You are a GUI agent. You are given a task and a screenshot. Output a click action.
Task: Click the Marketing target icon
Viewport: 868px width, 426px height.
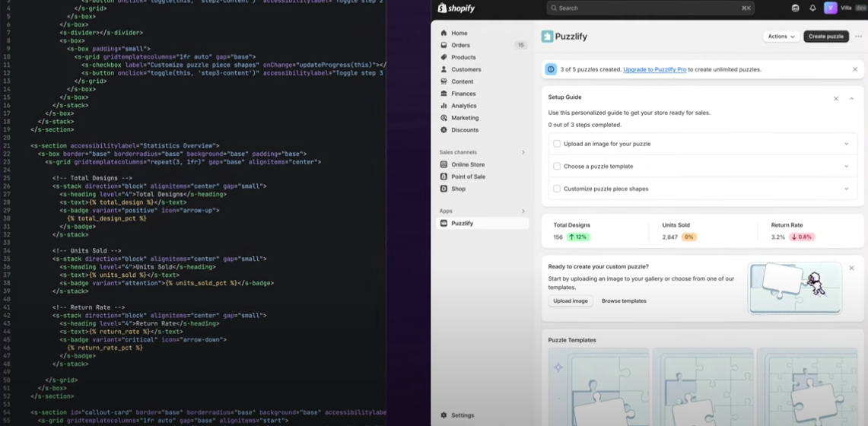[x=444, y=118]
